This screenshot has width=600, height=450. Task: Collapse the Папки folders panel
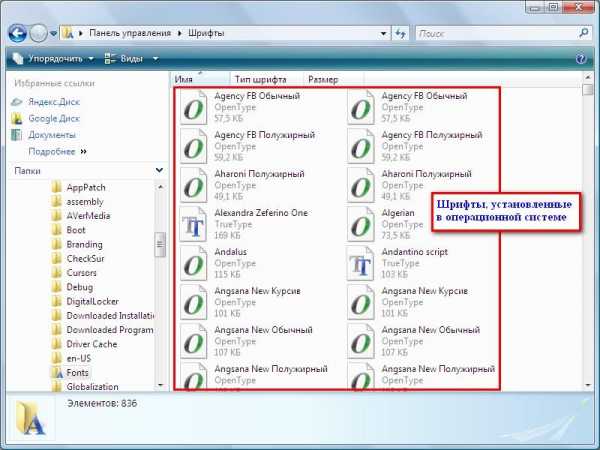pos(159,171)
